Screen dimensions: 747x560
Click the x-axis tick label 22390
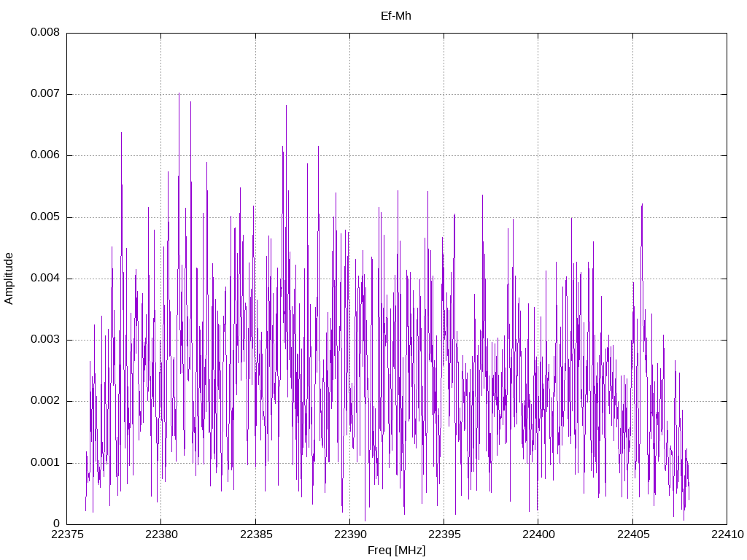pos(350,534)
